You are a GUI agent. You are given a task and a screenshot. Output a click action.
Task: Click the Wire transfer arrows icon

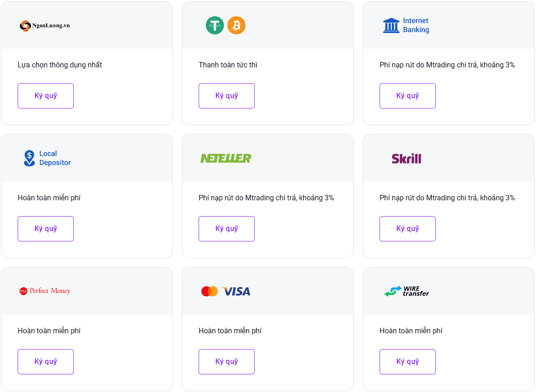(393, 291)
